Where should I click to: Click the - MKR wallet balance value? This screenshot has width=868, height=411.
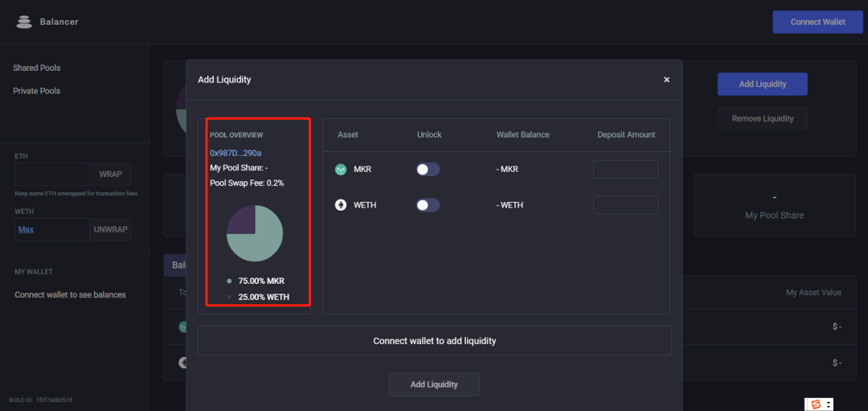pyautogui.click(x=507, y=170)
